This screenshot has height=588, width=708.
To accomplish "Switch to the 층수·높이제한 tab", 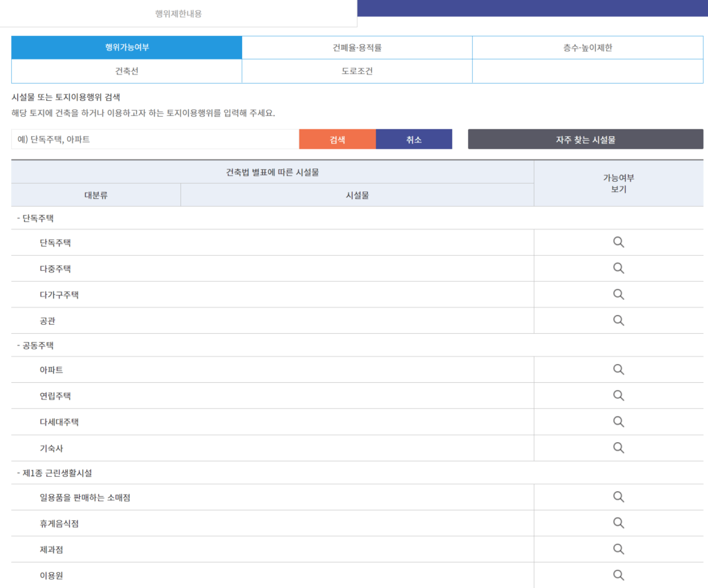I will click(x=588, y=47).
